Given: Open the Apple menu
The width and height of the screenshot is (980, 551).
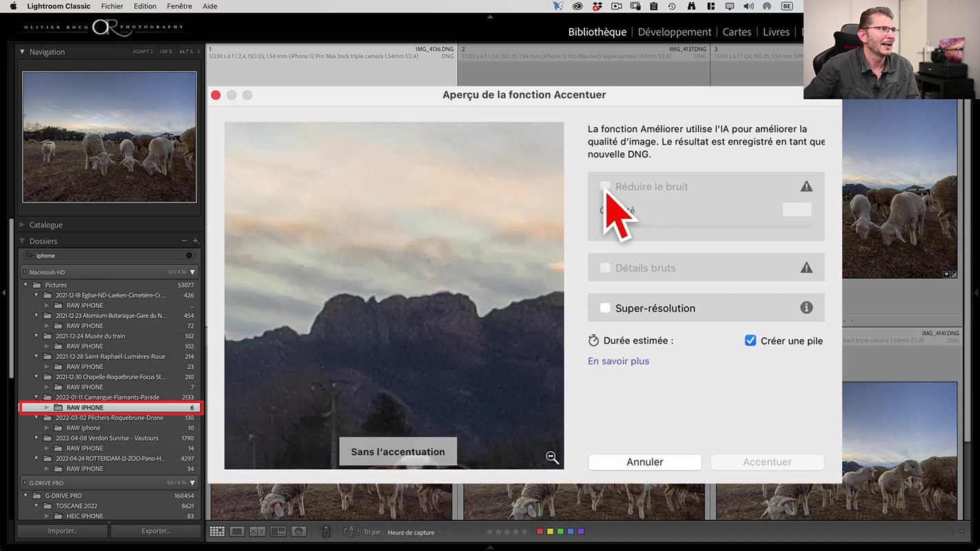Looking at the screenshot, I should 12,6.
